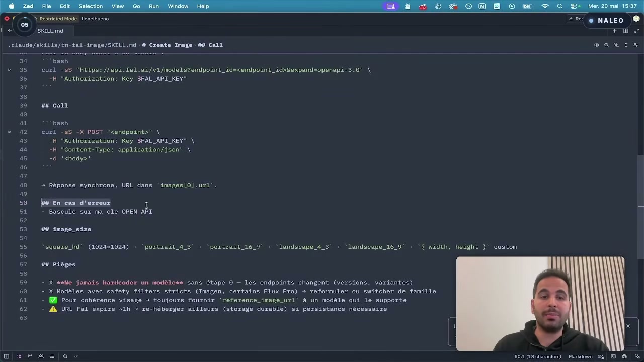Open the File menu
The image size is (644, 362).
coord(46,6)
